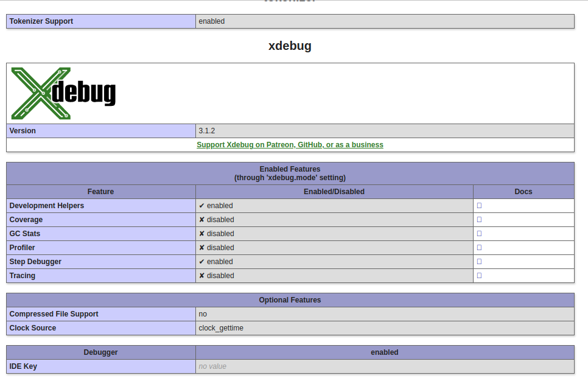
Task: Open docs icon for Development Helpers
Action: point(479,206)
